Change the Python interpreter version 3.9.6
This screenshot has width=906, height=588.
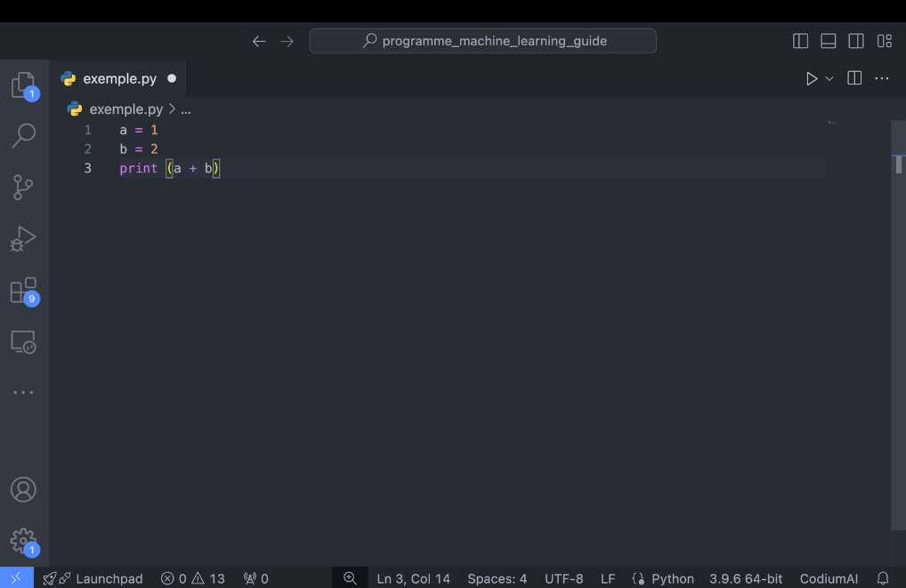(746, 578)
